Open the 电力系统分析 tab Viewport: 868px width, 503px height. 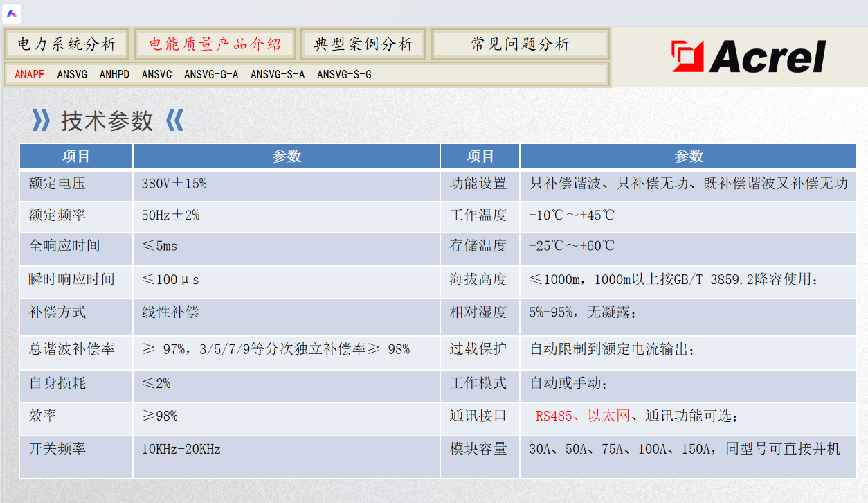(x=67, y=44)
